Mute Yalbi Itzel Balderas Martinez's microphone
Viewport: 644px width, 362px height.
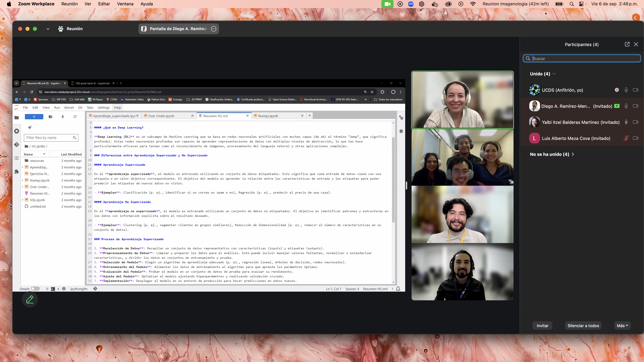(x=626, y=122)
